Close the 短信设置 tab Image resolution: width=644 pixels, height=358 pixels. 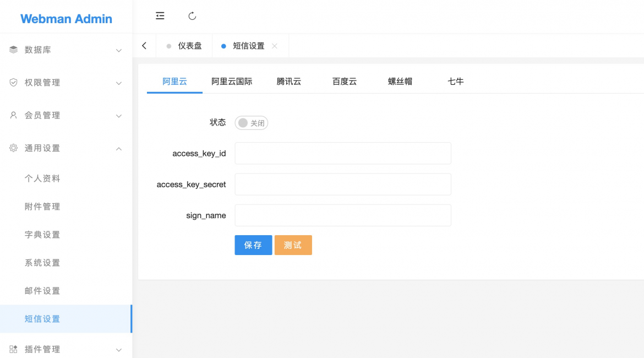[275, 46]
